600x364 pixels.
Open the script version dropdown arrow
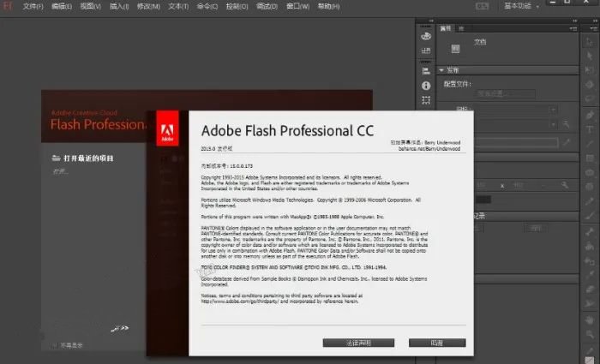coord(553,124)
